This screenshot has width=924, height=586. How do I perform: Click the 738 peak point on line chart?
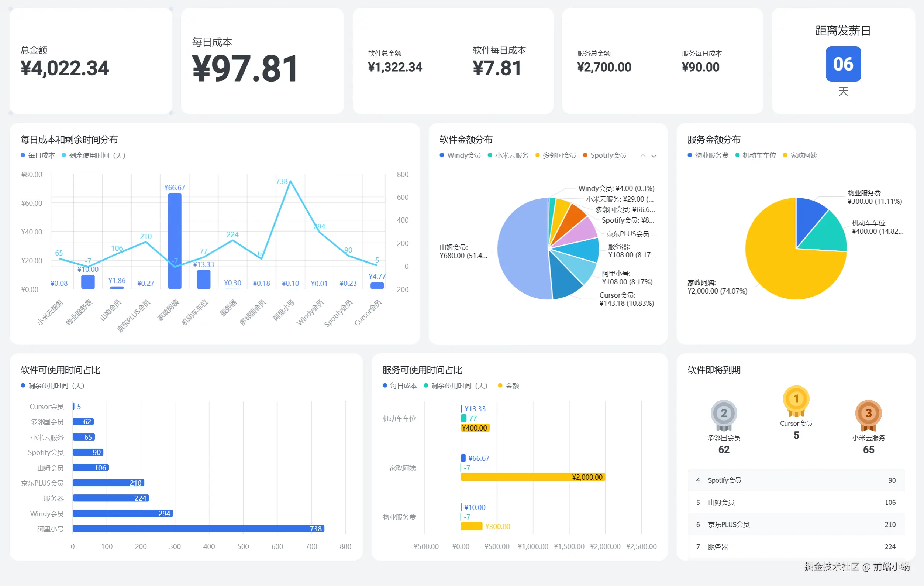pos(290,181)
